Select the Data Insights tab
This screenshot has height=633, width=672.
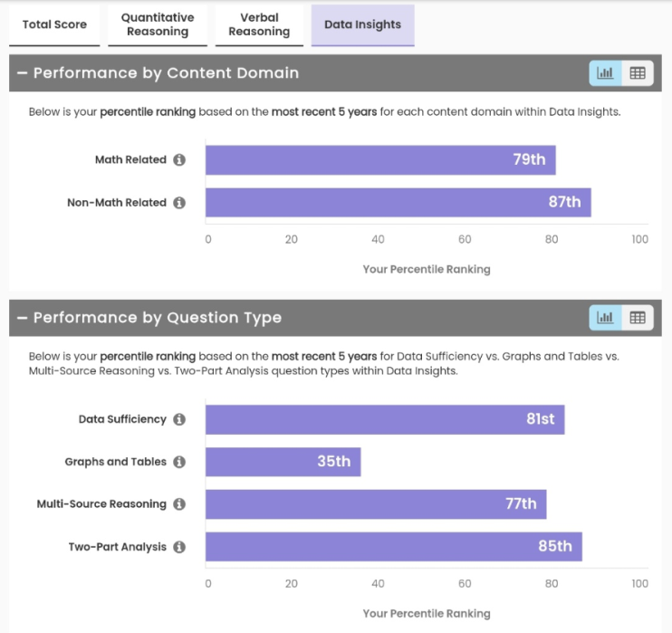[362, 24]
